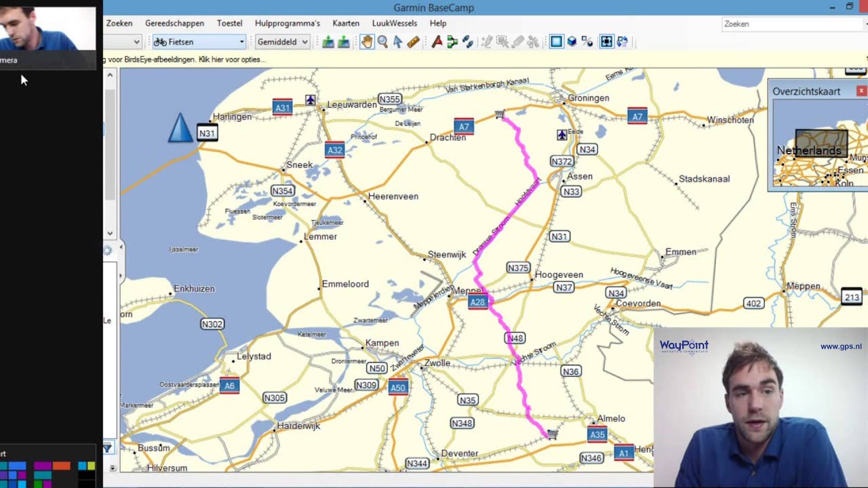This screenshot has width=868, height=488.
Task: Click the left panel scrollbar down arrow
Action: pos(110,233)
